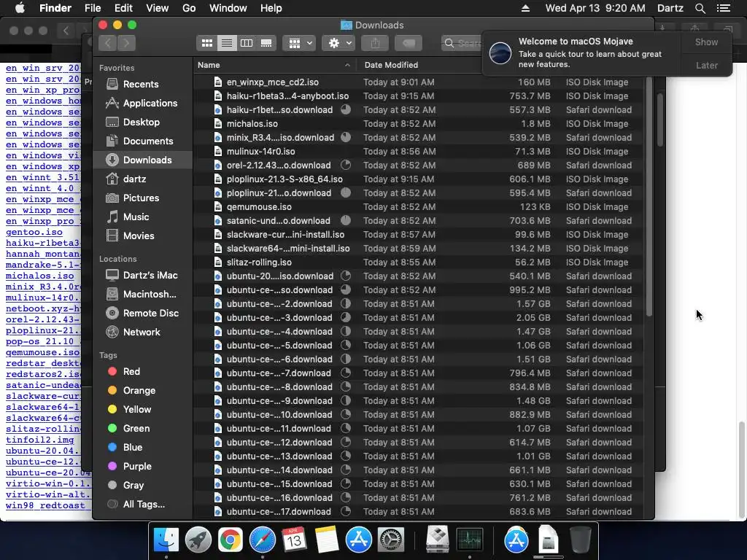
Task: Switch Finder to icon view
Action: 206,43
